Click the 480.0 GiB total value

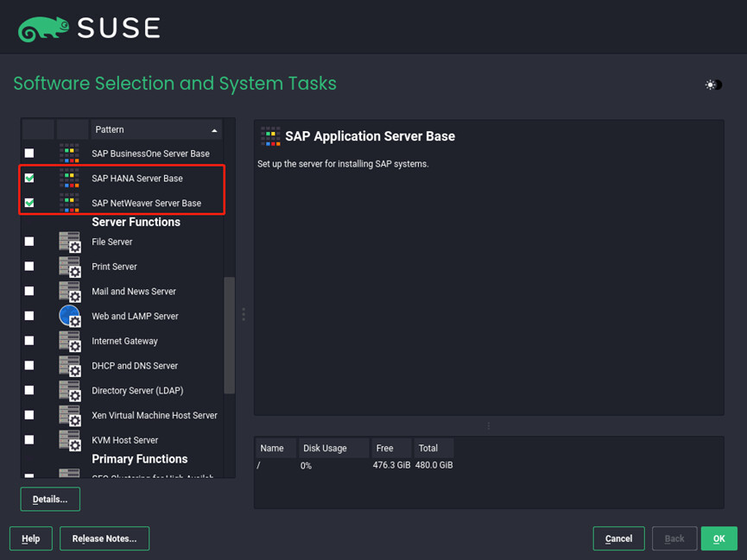434,465
